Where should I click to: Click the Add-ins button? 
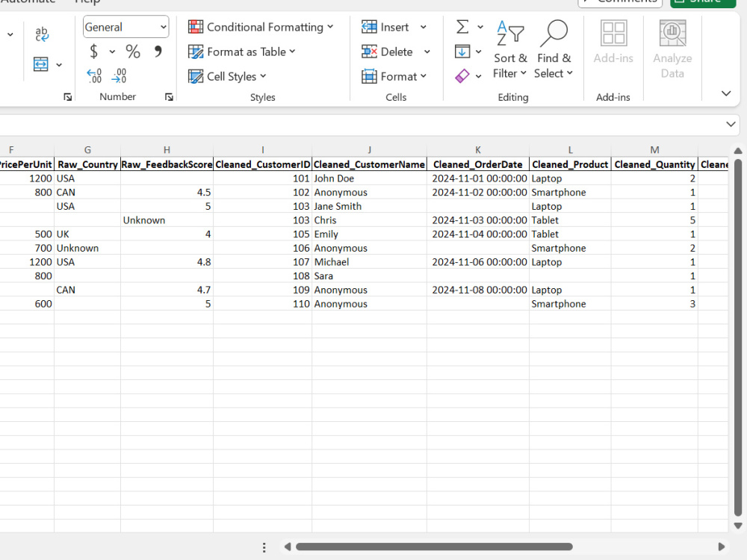[613, 42]
